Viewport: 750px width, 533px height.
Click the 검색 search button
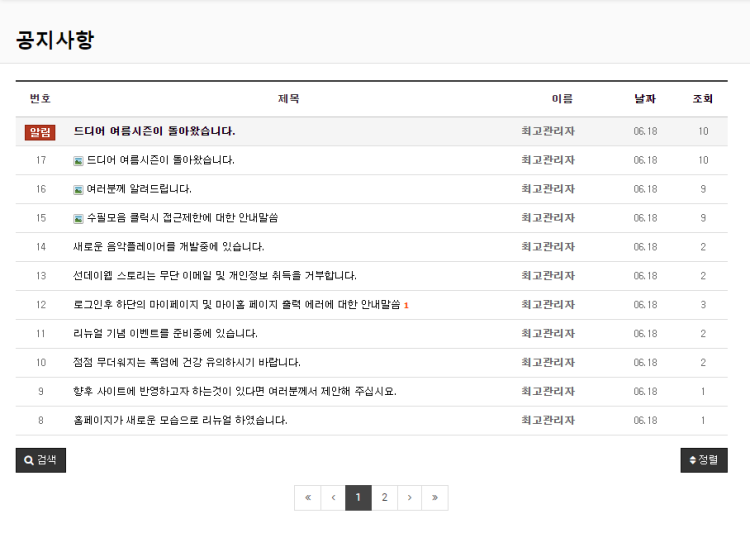point(41,460)
